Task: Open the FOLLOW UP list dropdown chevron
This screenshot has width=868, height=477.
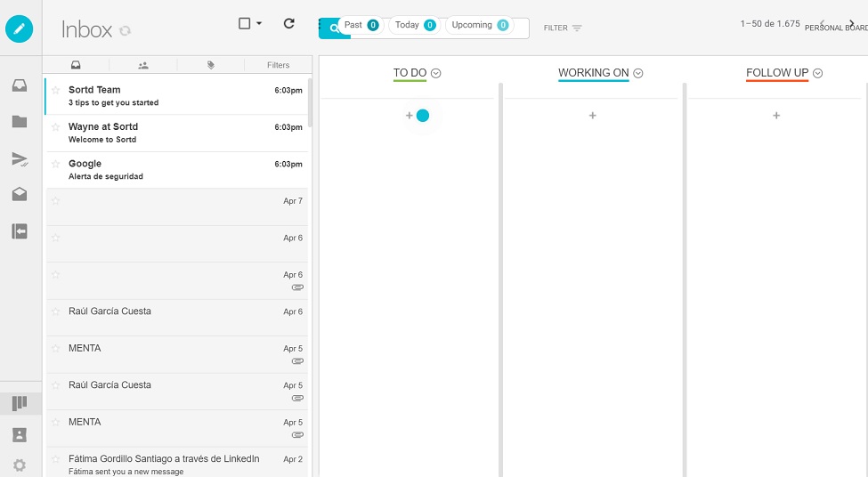Action: [x=817, y=73]
